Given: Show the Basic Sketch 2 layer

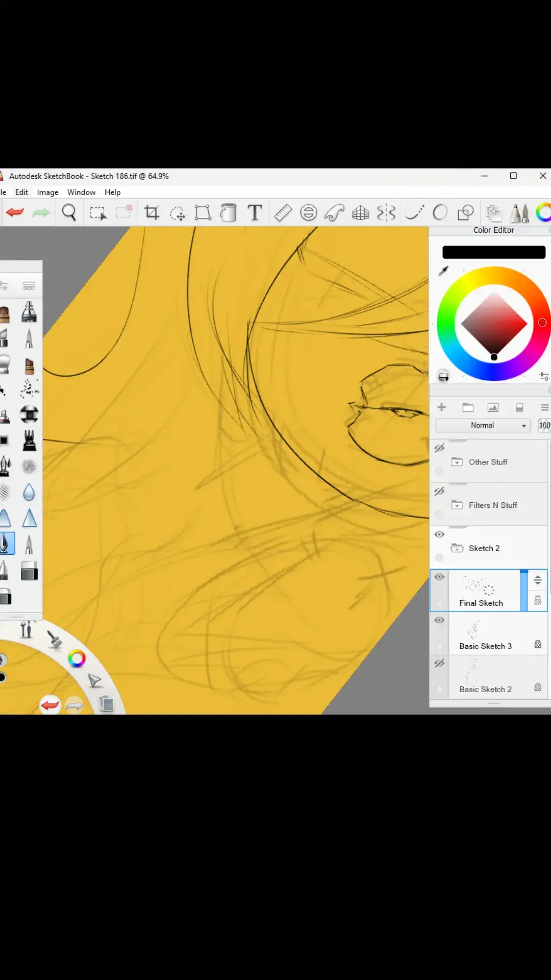Looking at the screenshot, I should coord(439,663).
